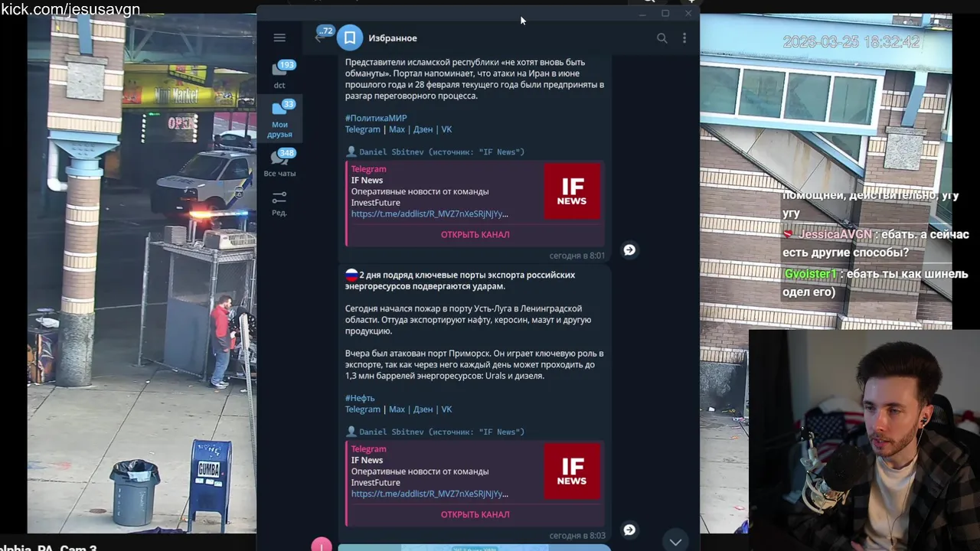Click the first IF News logo thumbnail
This screenshot has height=551, width=980.
tap(572, 192)
